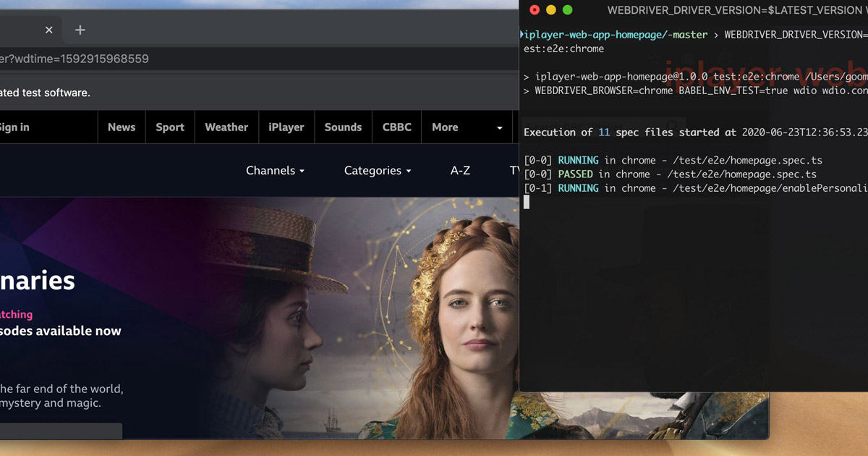Click 'mystery and magic.' description text
Screen dimensions: 868x456
tap(51, 403)
